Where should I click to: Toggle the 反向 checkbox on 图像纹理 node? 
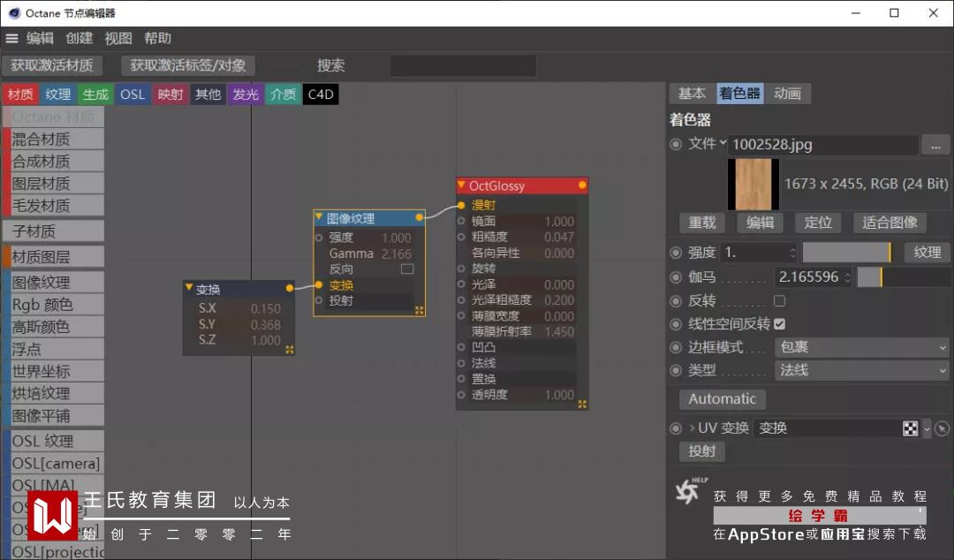pos(407,269)
